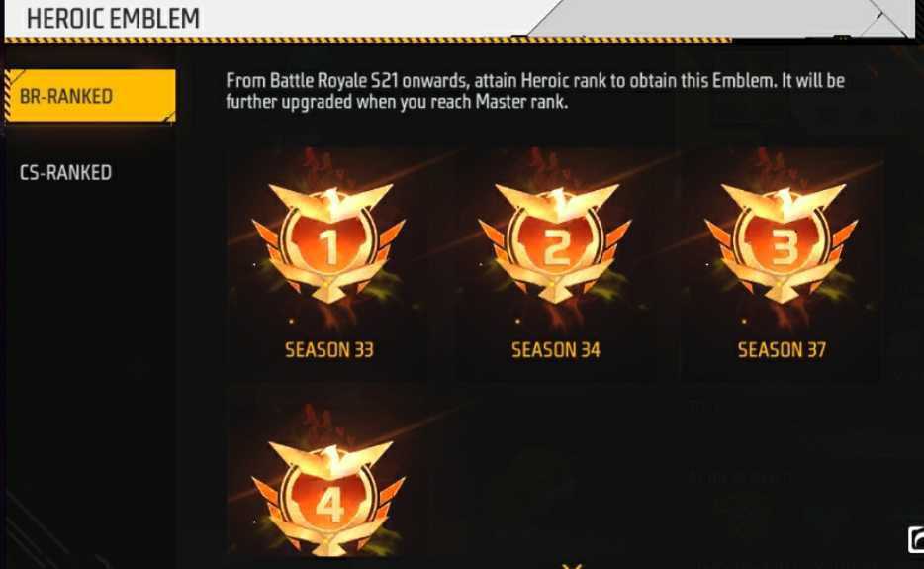Click the Garena logo watermark icon
The width and height of the screenshot is (924, 569).
[x=916, y=539]
